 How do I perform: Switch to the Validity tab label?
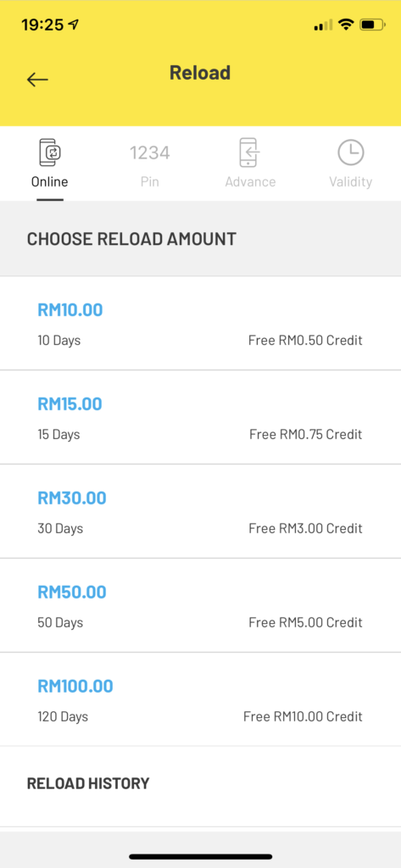[351, 181]
